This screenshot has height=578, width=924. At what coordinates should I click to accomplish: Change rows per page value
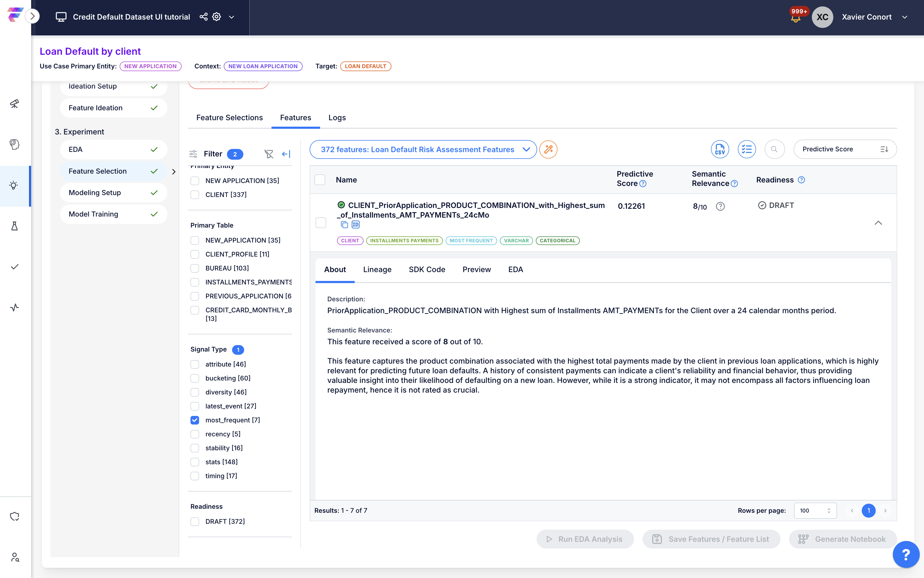tap(815, 510)
